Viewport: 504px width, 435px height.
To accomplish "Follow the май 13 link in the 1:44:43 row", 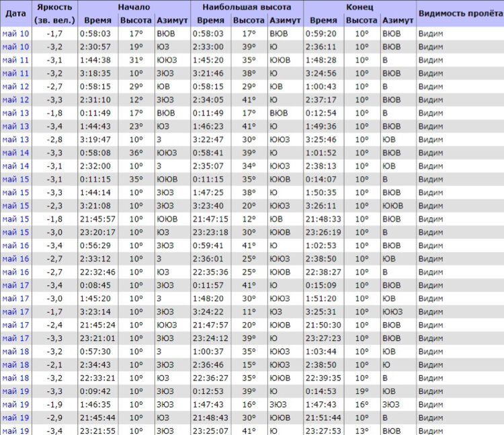I will click(x=15, y=126).
